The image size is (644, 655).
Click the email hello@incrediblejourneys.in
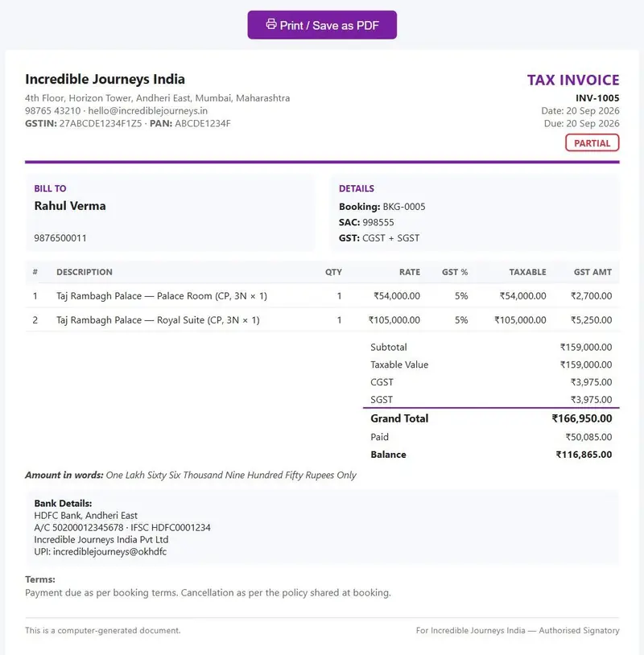click(148, 111)
